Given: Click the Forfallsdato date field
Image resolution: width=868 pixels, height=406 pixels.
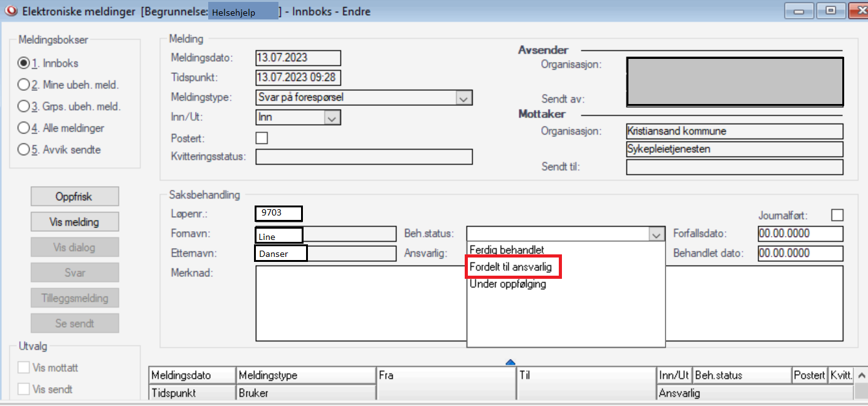Looking at the screenshot, I should click(x=800, y=234).
